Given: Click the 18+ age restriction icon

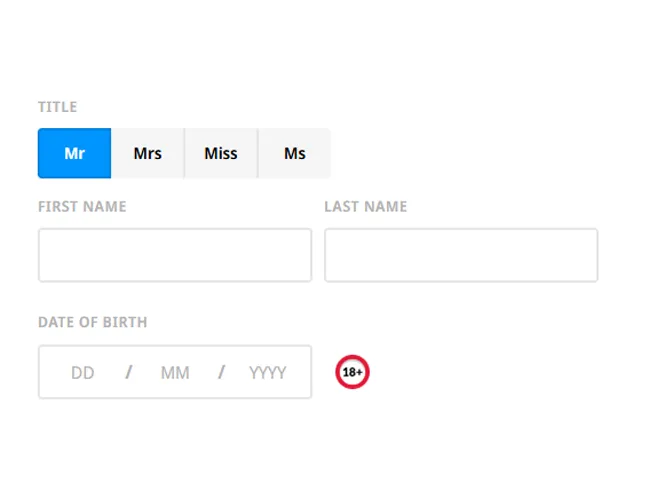Looking at the screenshot, I should click(352, 372).
